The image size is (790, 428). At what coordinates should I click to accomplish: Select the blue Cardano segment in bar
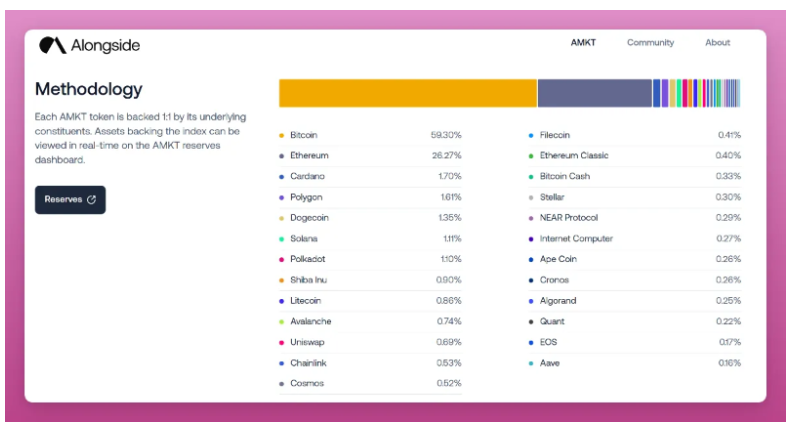coord(656,93)
